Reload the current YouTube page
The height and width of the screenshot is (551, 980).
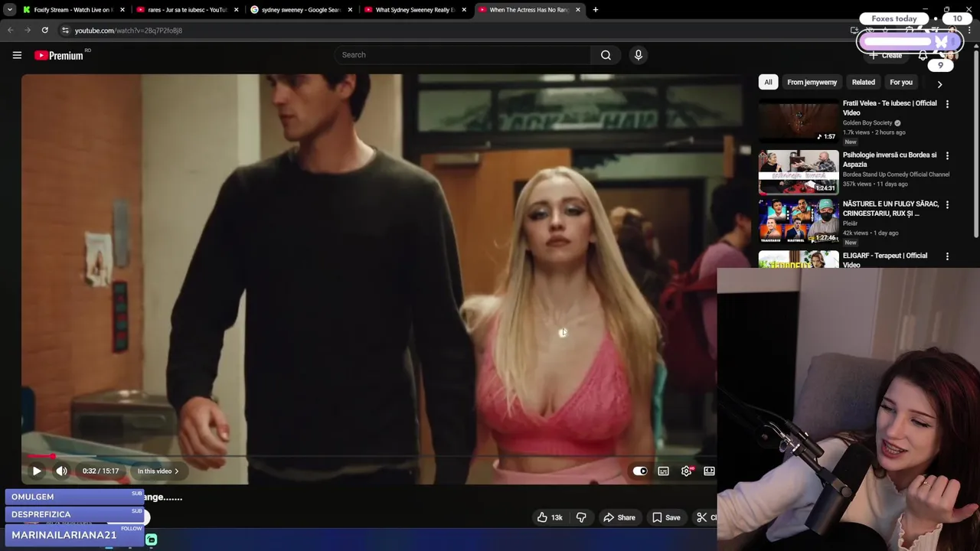coord(45,30)
